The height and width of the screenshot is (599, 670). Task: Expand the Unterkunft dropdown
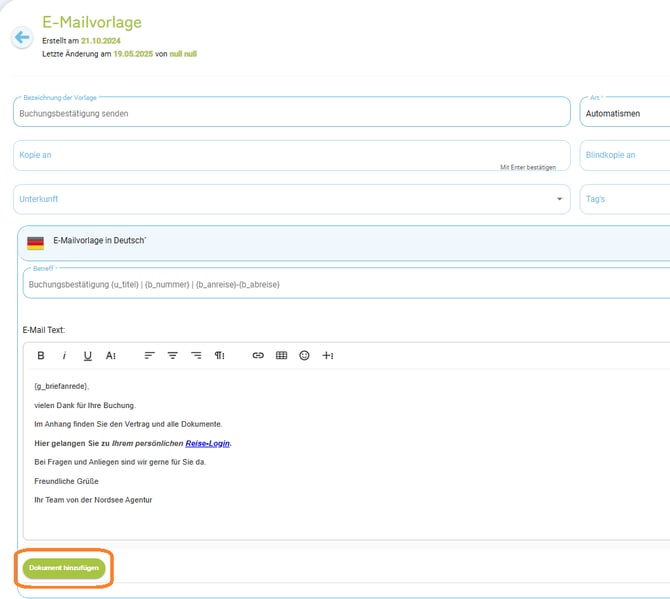[x=559, y=199]
